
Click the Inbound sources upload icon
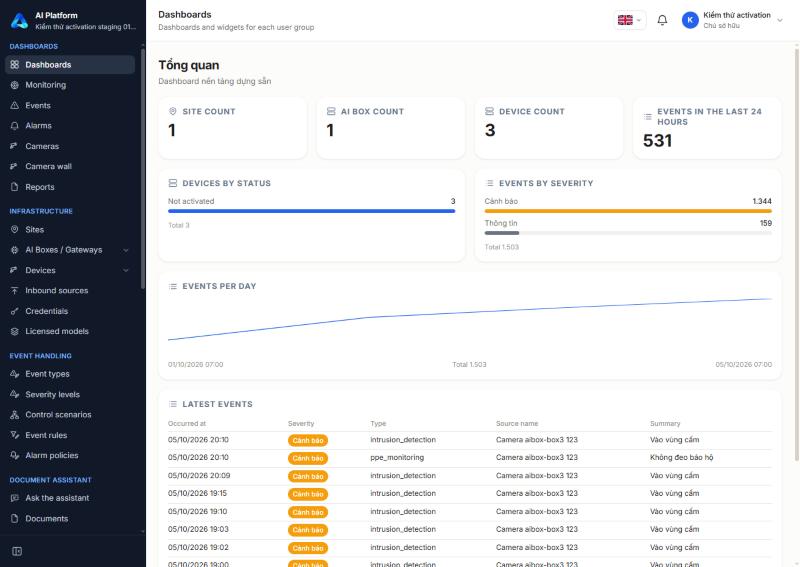(x=15, y=290)
